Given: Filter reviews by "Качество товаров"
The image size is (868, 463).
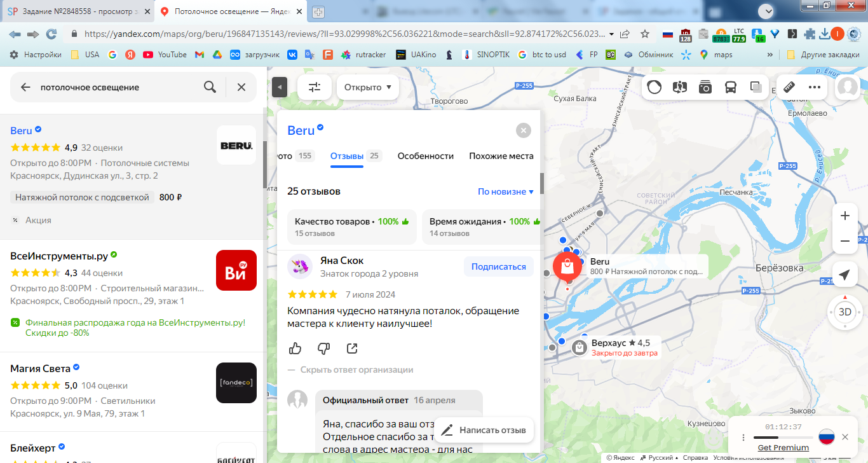Looking at the screenshot, I should click(352, 227).
